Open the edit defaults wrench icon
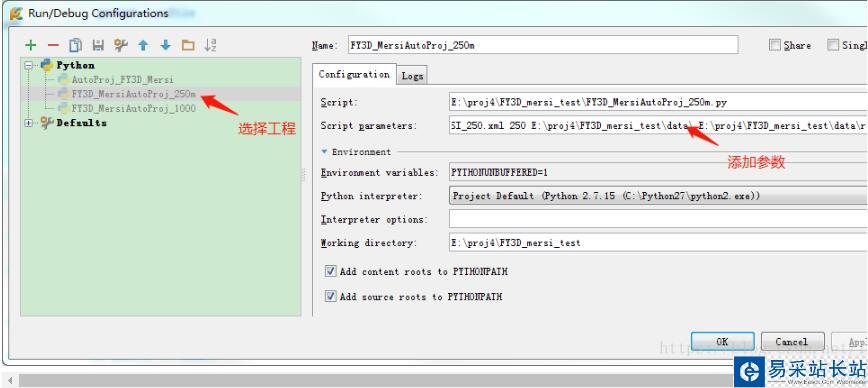 (121, 45)
